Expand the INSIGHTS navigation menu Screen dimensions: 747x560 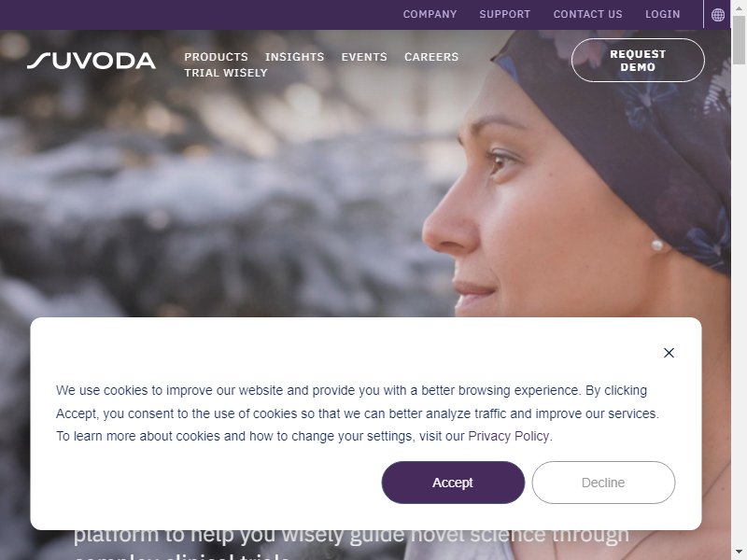[294, 57]
